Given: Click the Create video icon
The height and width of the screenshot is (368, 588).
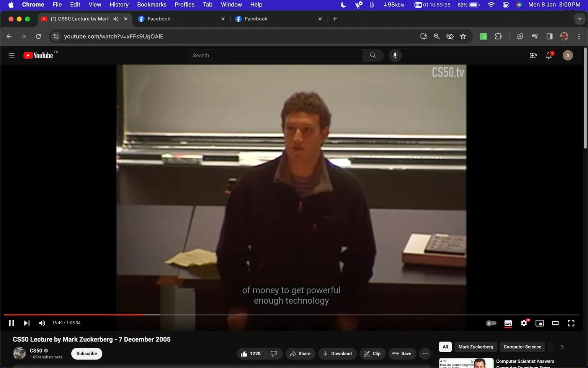Looking at the screenshot, I should [533, 55].
